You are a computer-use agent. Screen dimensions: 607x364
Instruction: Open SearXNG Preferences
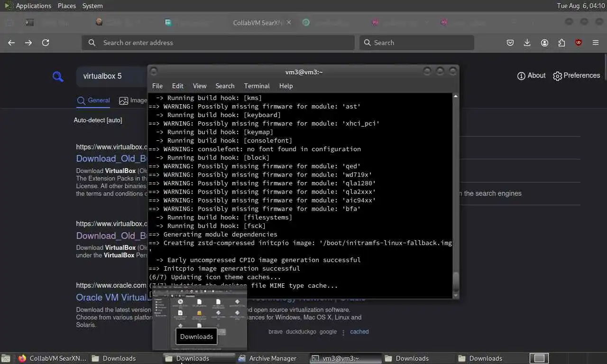pyautogui.click(x=576, y=75)
